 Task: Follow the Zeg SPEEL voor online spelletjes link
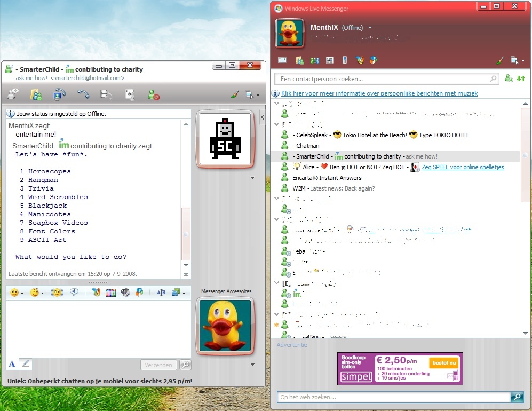coord(463,167)
